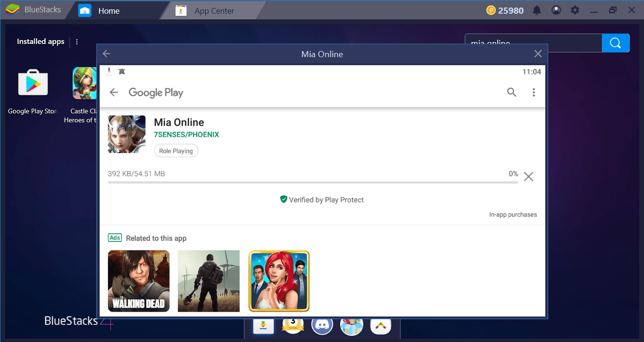The image size is (644, 342).
Task: Open the red-haired woman game thumbnail
Action: click(279, 281)
